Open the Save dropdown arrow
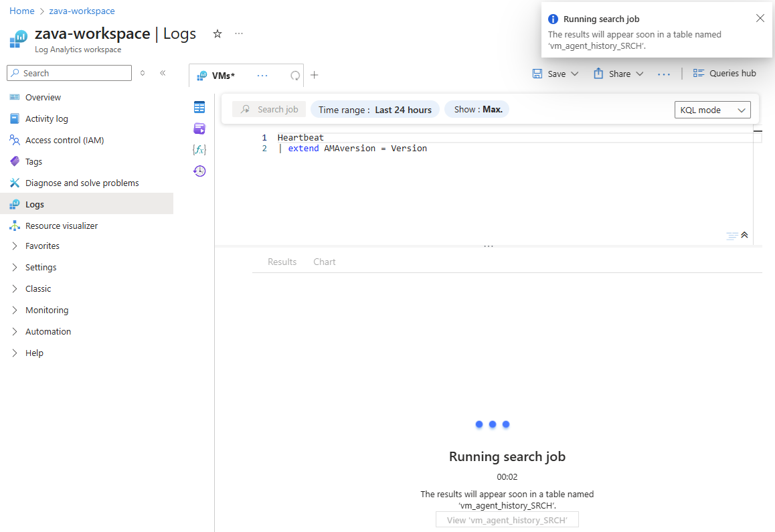This screenshot has width=775, height=532. [x=575, y=74]
